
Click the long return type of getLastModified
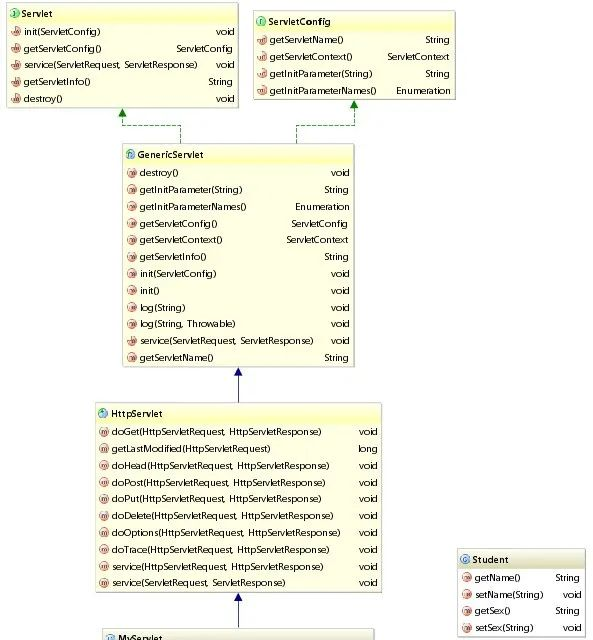pyautogui.click(x=367, y=449)
